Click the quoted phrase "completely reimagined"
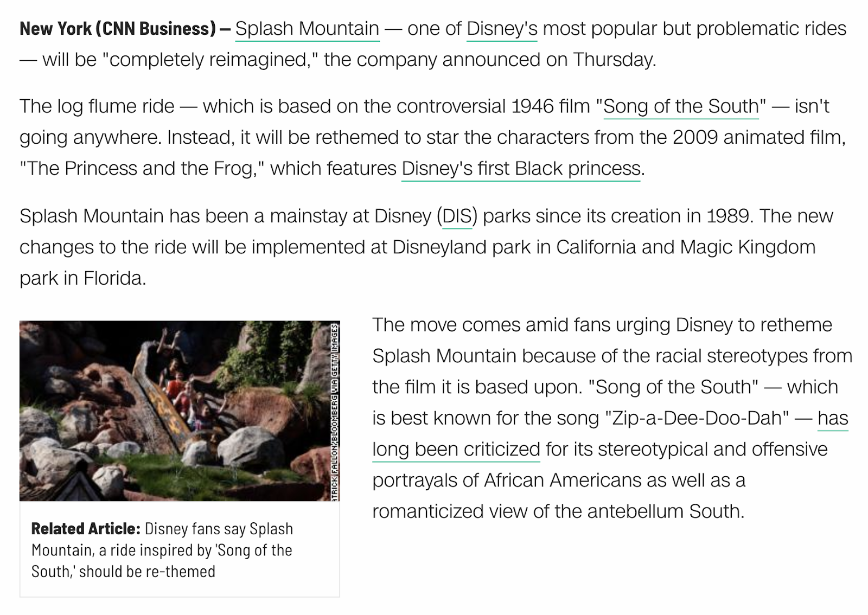 coord(213,60)
